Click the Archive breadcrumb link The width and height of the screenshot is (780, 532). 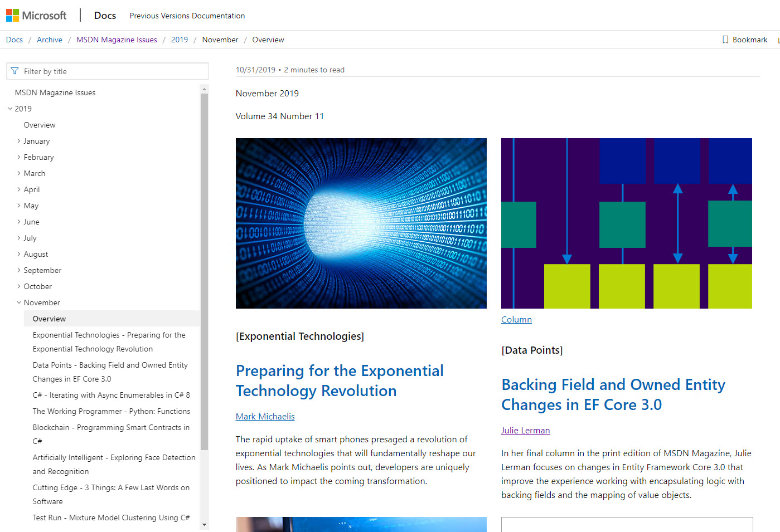coord(50,40)
